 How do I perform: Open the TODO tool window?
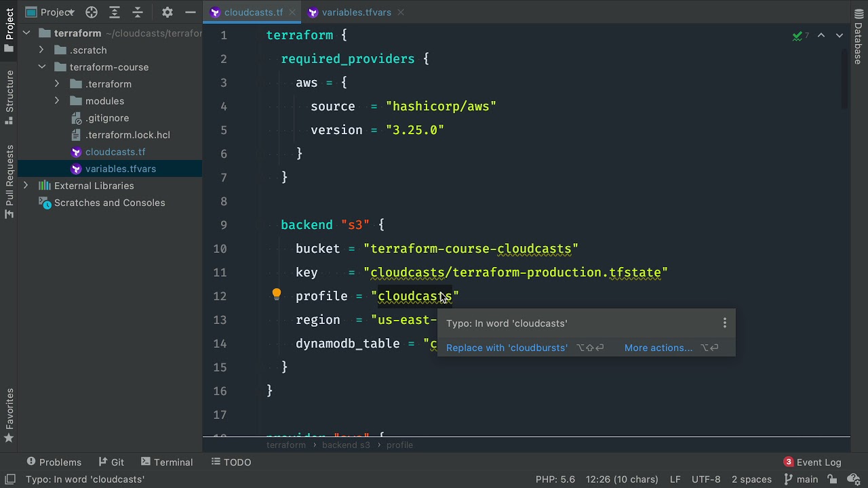click(x=231, y=462)
